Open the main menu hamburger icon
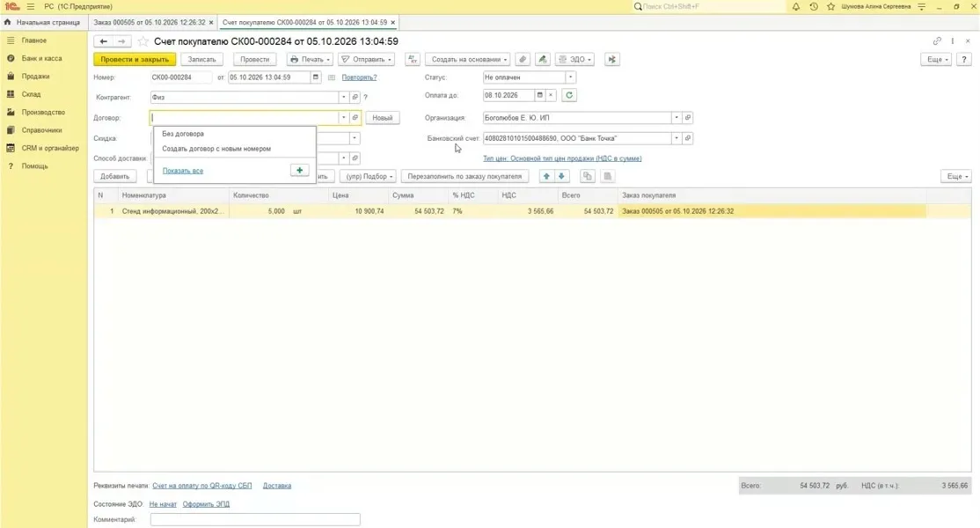 (x=31, y=6)
